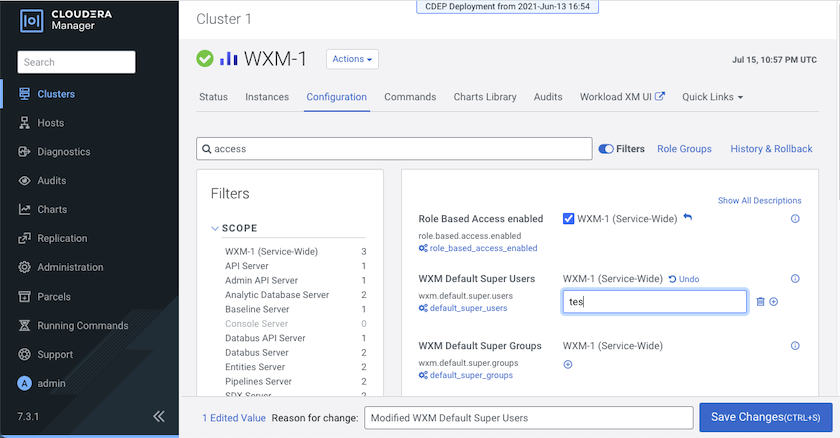Expand the Quick Links dropdown
Viewport: 840px width, 438px height.
(x=712, y=97)
